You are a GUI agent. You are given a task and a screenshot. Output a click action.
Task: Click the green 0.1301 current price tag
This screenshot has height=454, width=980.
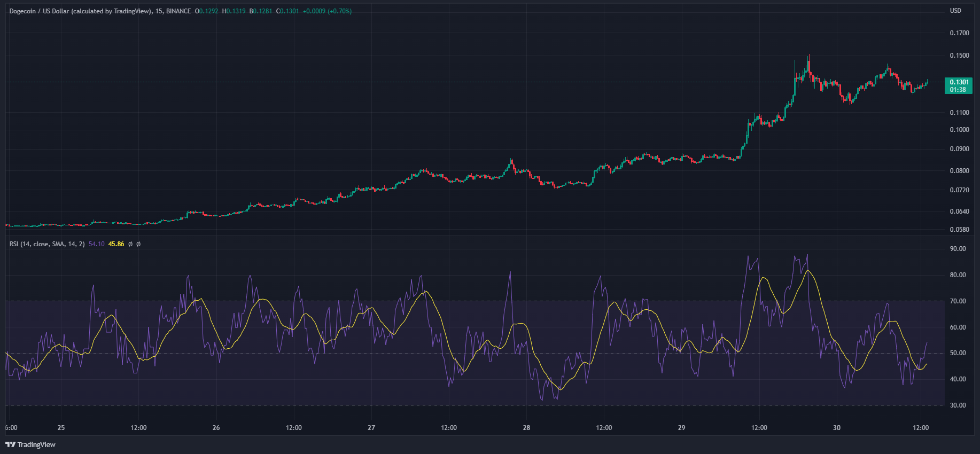coord(959,85)
